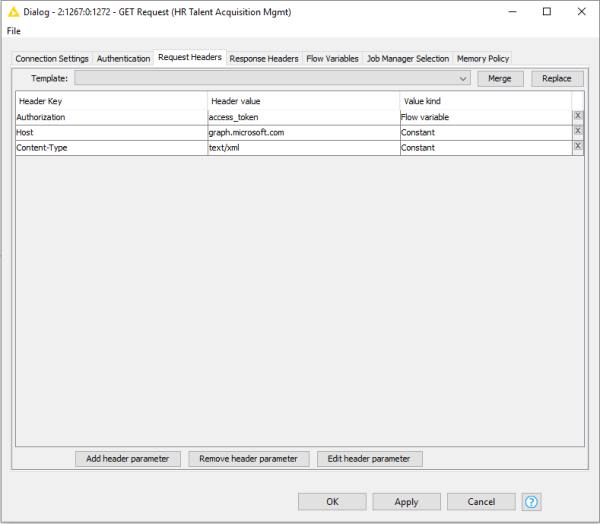Minimize the dialog window
This screenshot has width=600, height=524.
click(x=513, y=12)
